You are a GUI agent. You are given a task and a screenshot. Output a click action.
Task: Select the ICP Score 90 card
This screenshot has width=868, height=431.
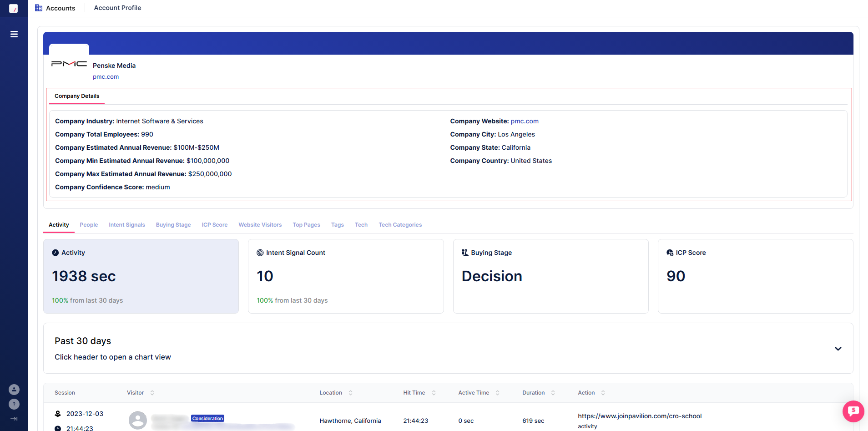755,276
